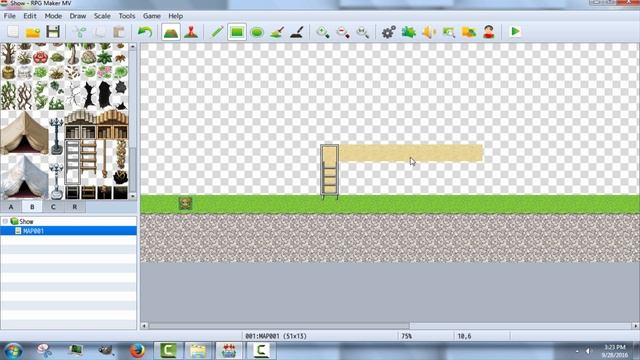Switch to tileset tab A
Image resolution: width=640 pixels, height=360 pixels.
[11, 207]
